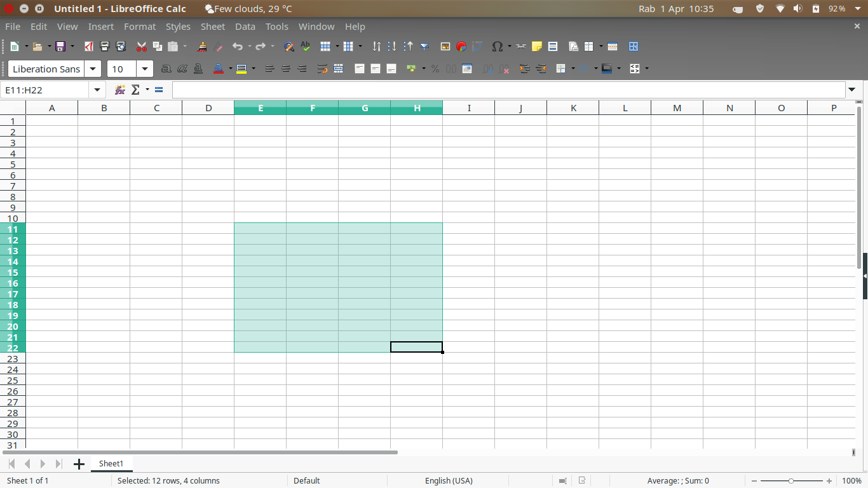Expand the Name Box dropdown arrow
The height and width of the screenshot is (488, 868).
click(97, 90)
